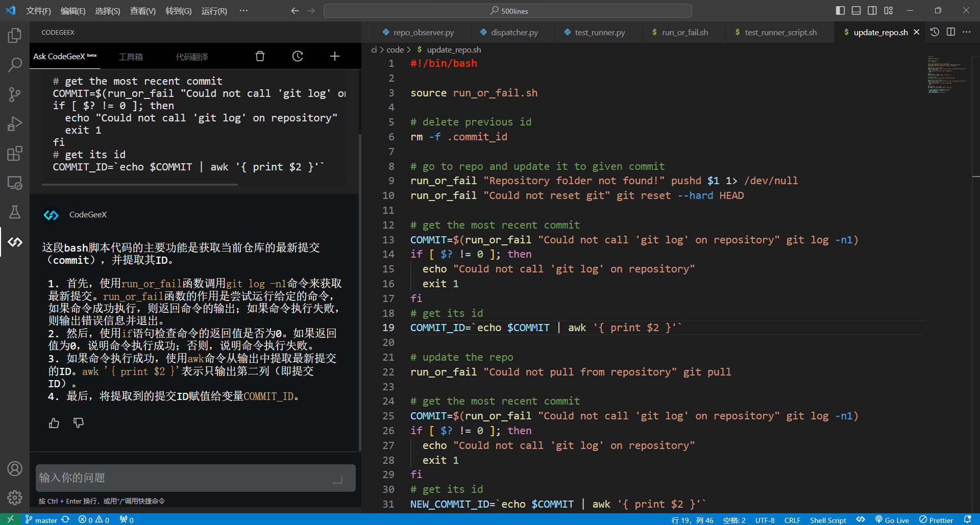Click Go Live in status bar
Image resolution: width=980 pixels, height=525 pixels.
tap(892, 520)
